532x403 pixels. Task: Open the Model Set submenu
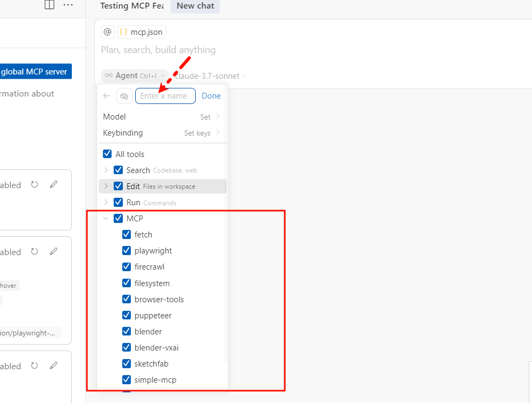point(161,117)
